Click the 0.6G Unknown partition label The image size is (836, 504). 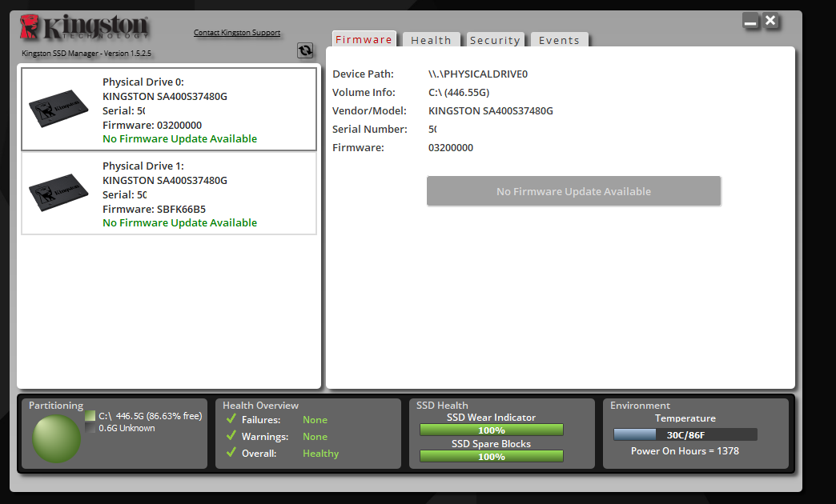point(127,428)
